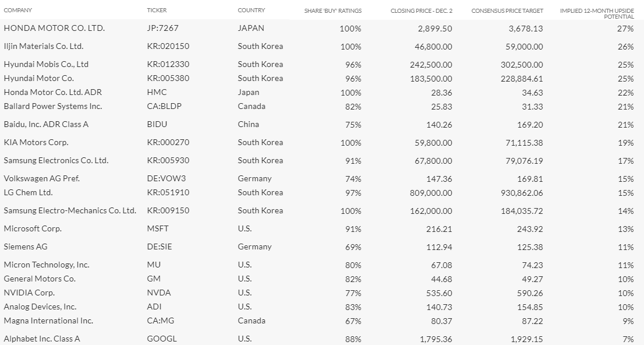Screen dimensions: 644x345
Task: Click the IMPLIED 12-MONTH UPSIDE POTENTIAL header
Action: click(x=597, y=13)
